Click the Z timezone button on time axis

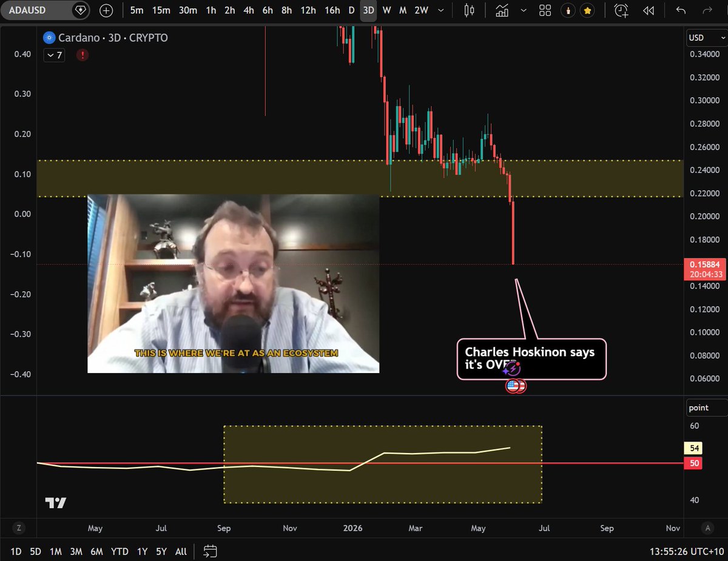[x=19, y=528]
